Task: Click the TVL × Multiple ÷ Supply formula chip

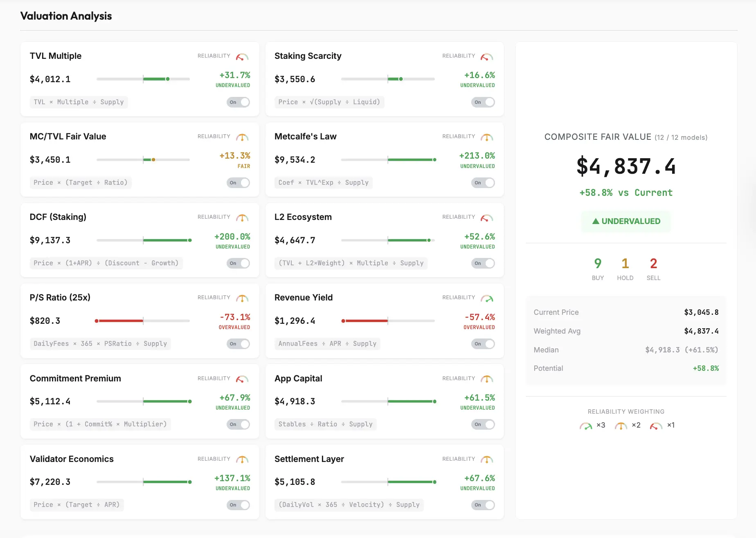Action: pos(79,102)
